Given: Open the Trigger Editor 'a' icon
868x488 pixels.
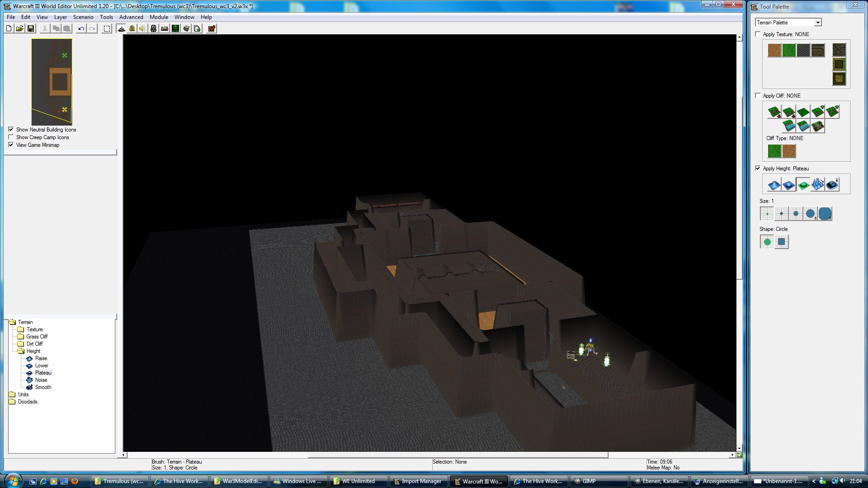Looking at the screenshot, I should coord(132,28).
